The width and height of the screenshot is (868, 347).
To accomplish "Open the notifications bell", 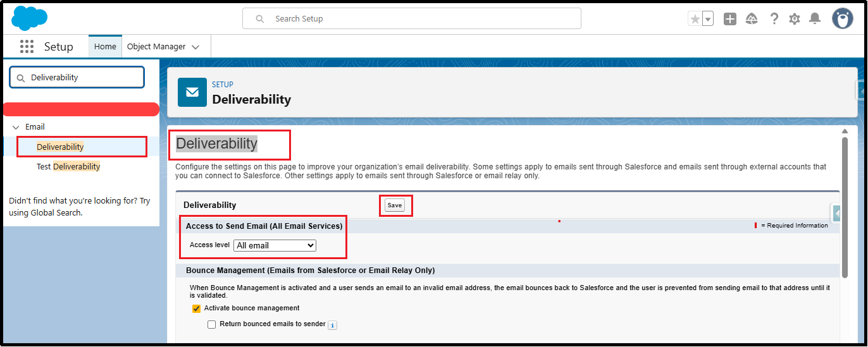I will click(815, 19).
